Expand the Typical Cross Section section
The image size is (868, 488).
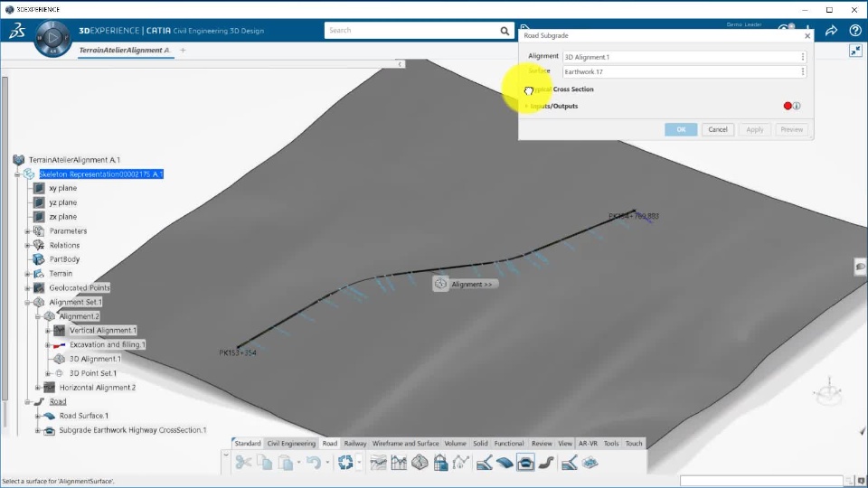pos(526,89)
